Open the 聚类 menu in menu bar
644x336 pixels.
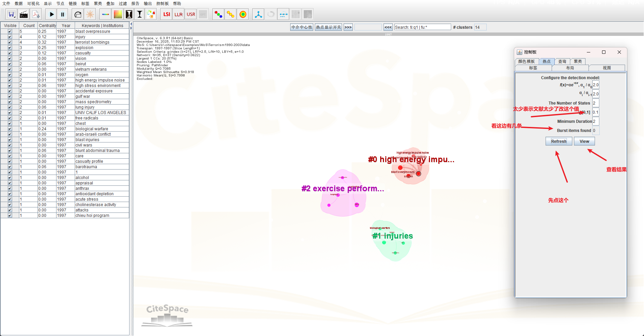(98, 3)
